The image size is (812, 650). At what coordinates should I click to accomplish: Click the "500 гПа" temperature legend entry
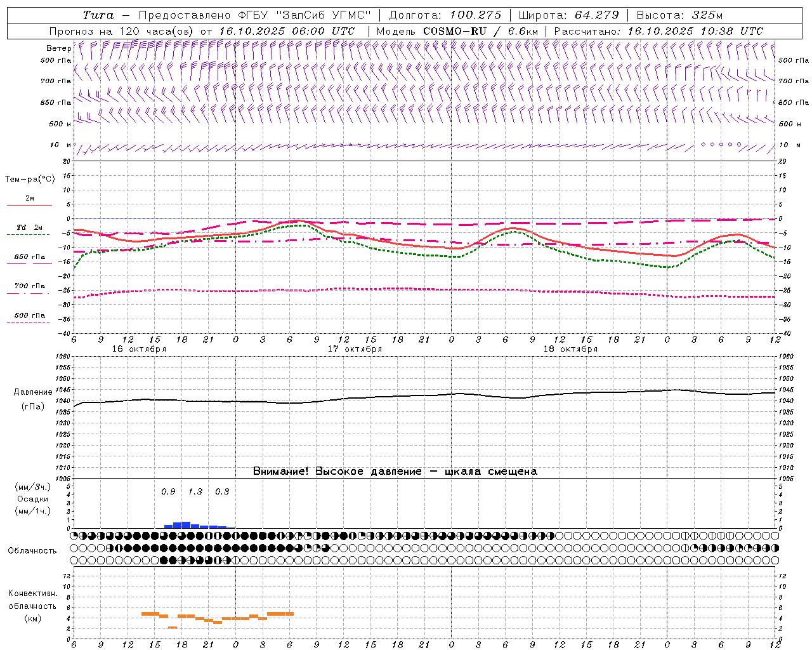pyautogui.click(x=30, y=315)
